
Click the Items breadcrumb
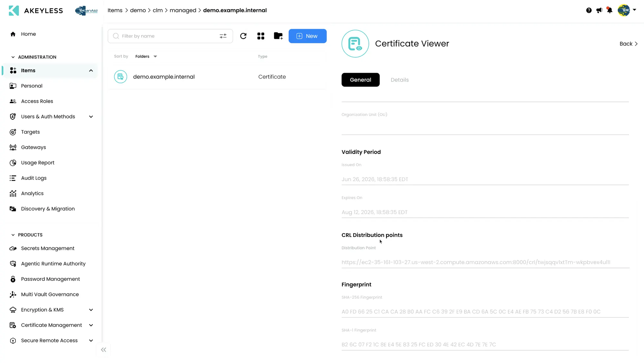(115, 10)
